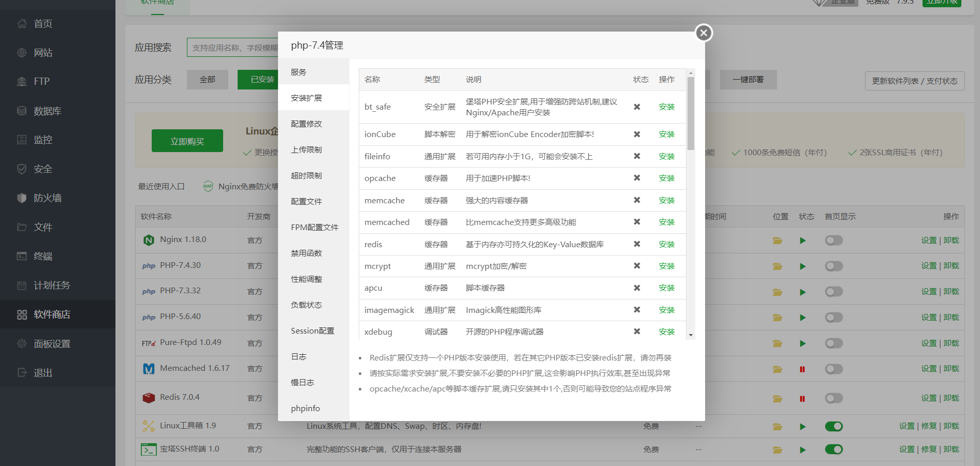The image size is (980, 466).
Task: Click the Redis cube icon
Action: point(149,397)
